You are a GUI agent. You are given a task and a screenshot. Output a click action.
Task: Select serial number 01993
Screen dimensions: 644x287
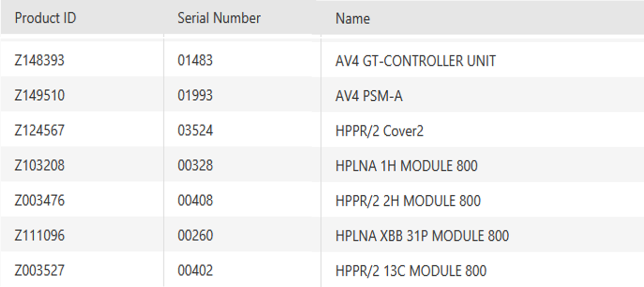pyautogui.click(x=195, y=95)
